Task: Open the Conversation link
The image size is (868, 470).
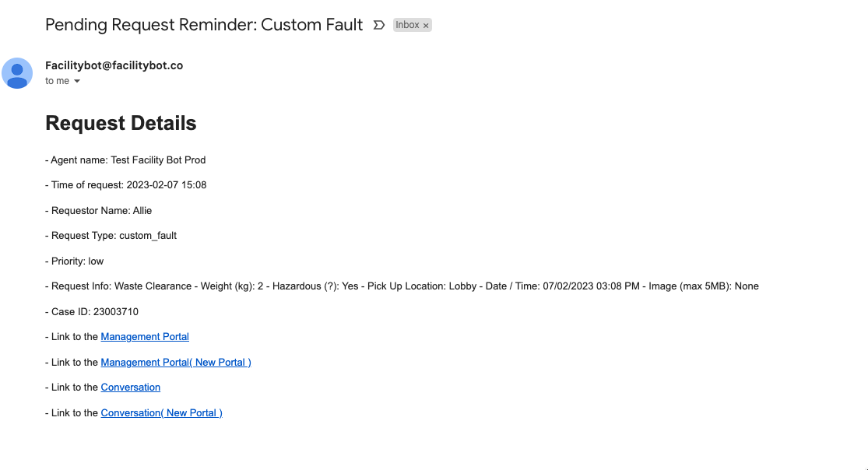Action: click(x=131, y=387)
